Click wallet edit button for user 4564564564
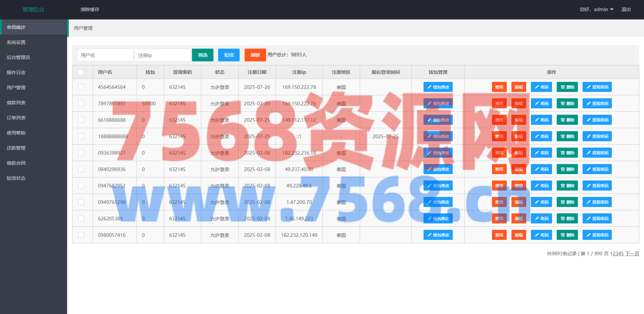This screenshot has height=314, width=644. pos(438,87)
